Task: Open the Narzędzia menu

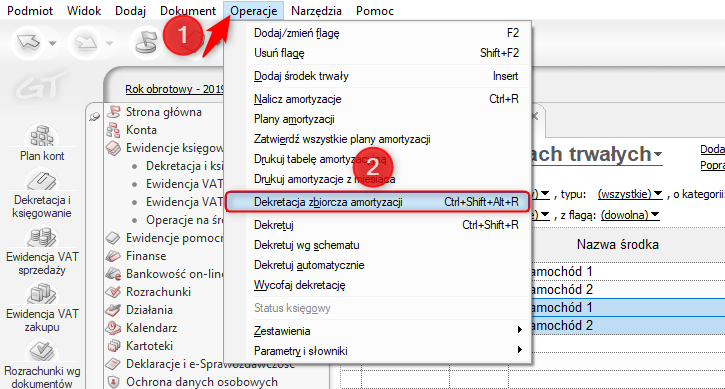Action: pos(316,11)
